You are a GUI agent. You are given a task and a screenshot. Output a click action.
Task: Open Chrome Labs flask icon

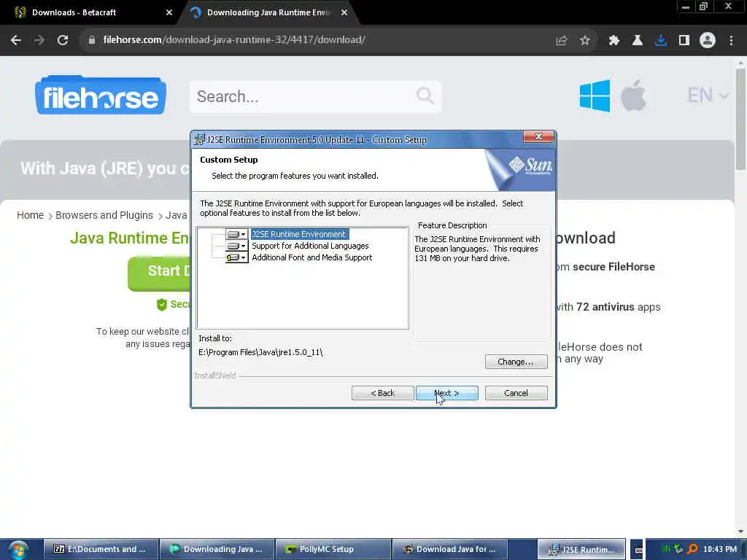pos(637,41)
